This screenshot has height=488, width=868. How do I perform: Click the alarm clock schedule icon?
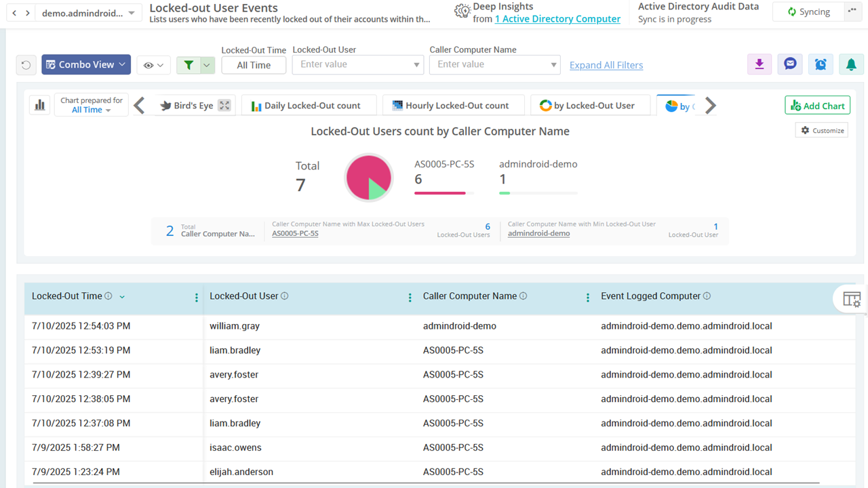click(821, 64)
